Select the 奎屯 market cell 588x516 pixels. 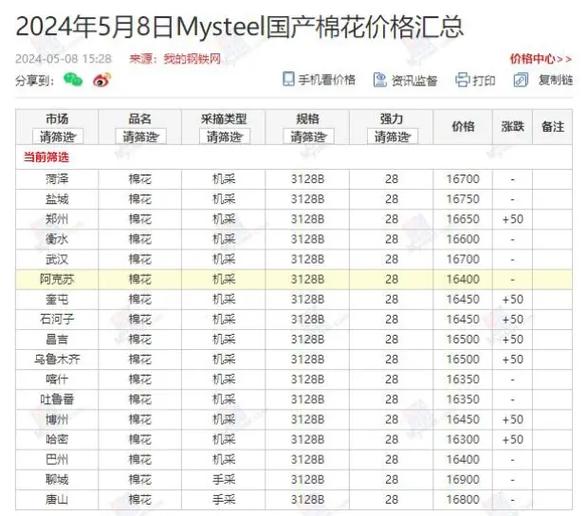pos(57,299)
